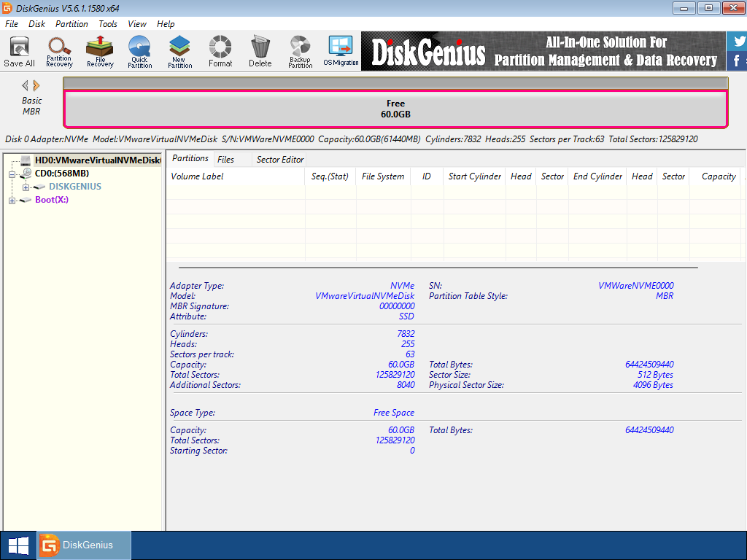Start Quick Partition tool
The width and height of the screenshot is (747, 560).
click(139, 52)
